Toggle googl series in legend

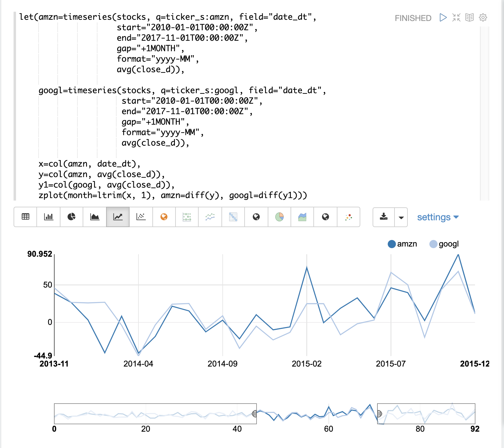(444, 244)
